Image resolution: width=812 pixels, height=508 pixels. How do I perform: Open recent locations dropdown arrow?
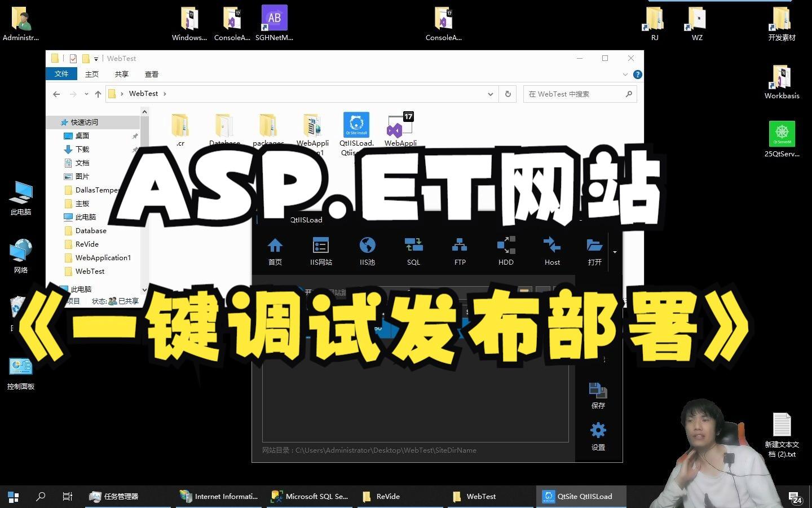pos(86,94)
